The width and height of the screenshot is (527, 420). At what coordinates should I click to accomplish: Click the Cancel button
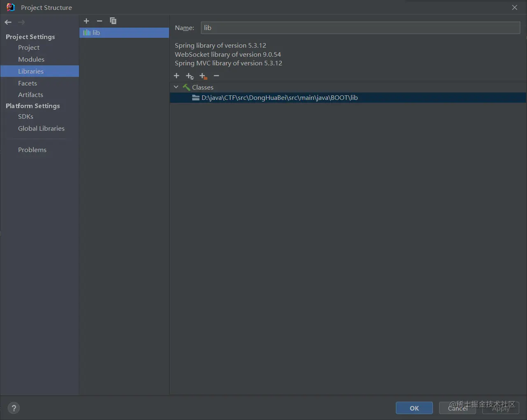pyautogui.click(x=457, y=408)
